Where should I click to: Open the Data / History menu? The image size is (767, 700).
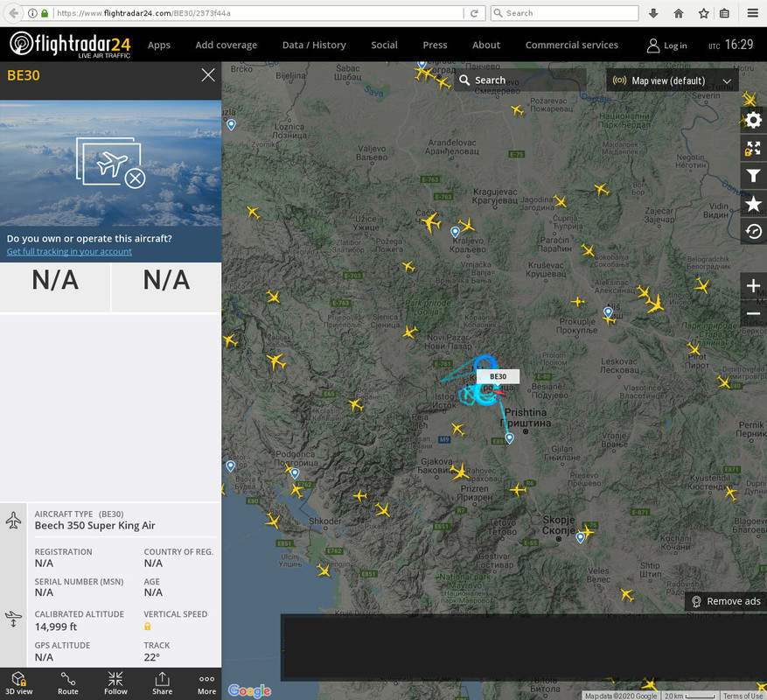pos(314,45)
